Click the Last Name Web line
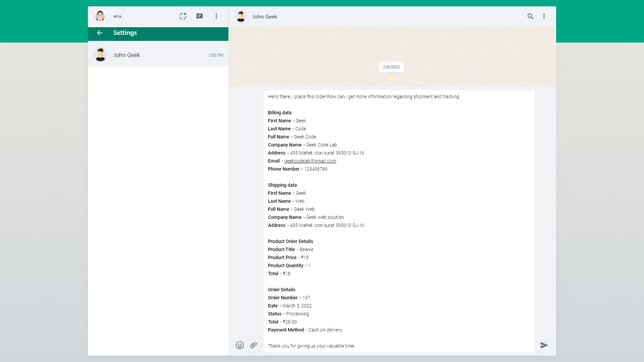Image resolution: width=644 pixels, height=362 pixels. 286,201
